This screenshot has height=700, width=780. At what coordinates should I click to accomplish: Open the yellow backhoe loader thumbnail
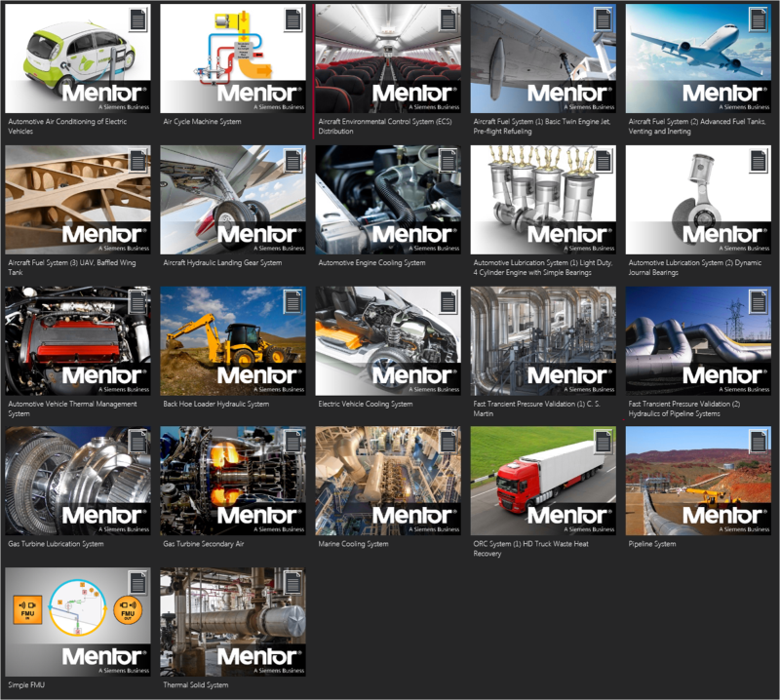[233, 341]
